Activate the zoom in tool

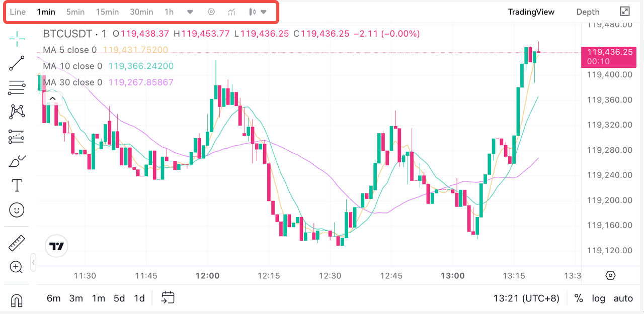point(17,267)
